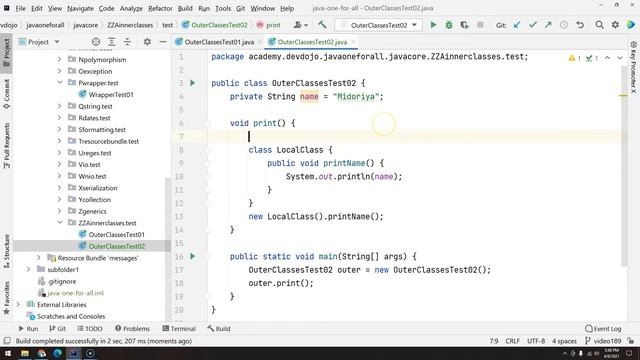Select .gitignore file in project tree
Screen dimensions: 640x360
62,281
